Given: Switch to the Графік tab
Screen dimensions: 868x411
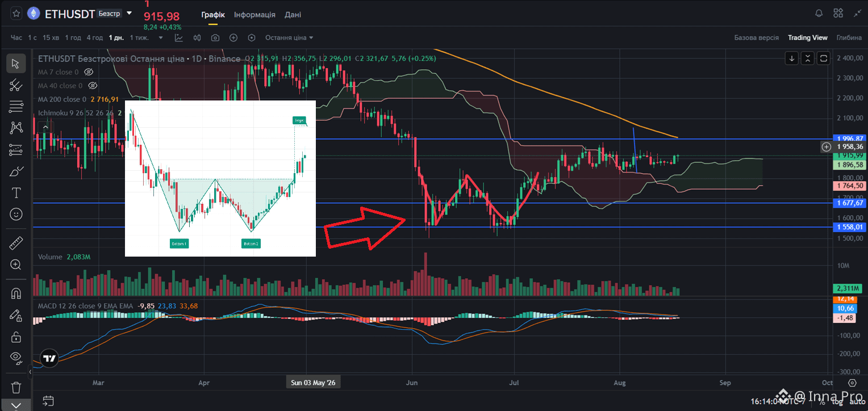Looking at the screenshot, I should (x=213, y=15).
